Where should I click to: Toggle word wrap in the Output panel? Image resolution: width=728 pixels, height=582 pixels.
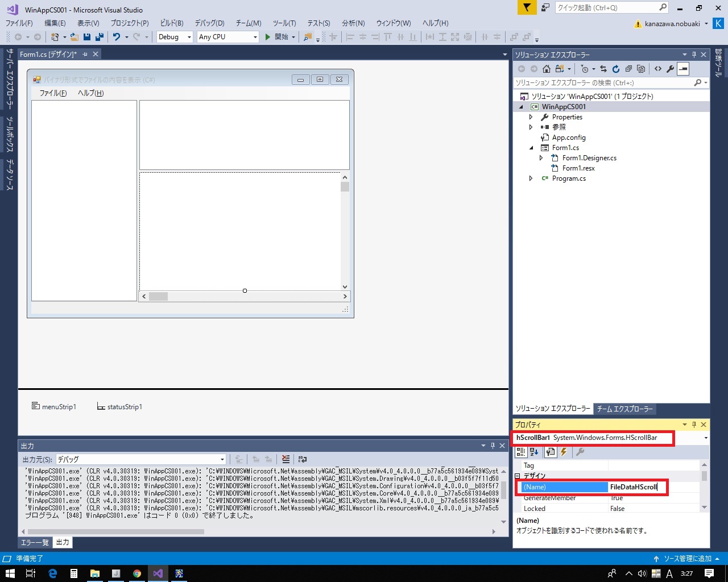coord(303,459)
